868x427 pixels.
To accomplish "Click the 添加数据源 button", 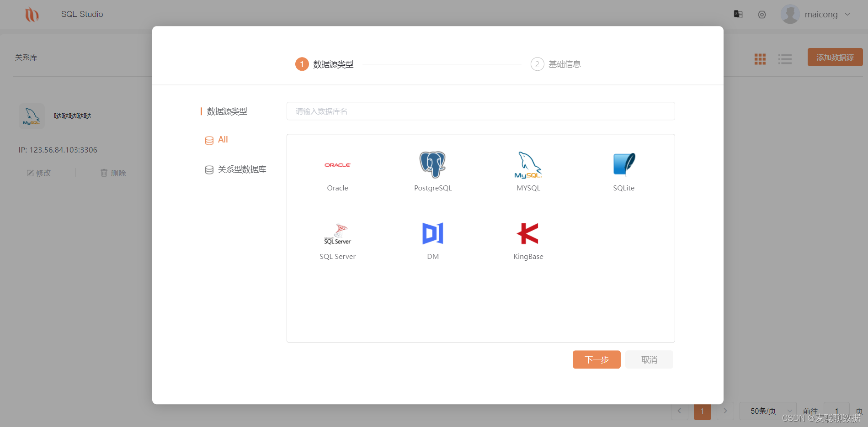I will (835, 57).
